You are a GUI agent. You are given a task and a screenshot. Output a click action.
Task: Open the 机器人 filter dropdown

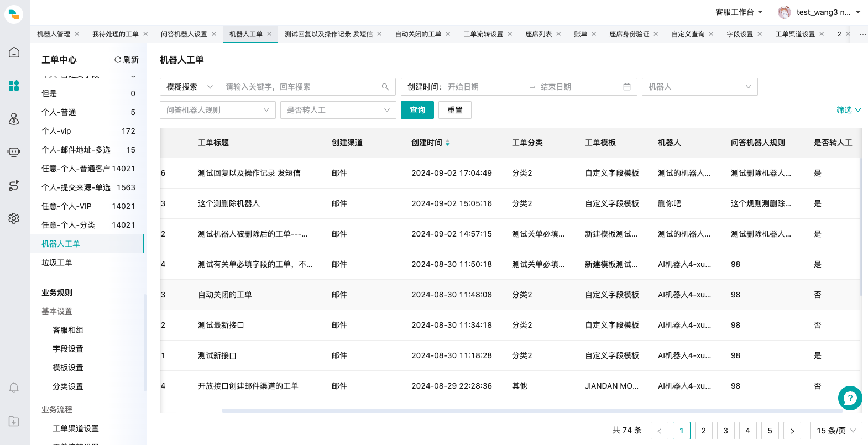(699, 87)
